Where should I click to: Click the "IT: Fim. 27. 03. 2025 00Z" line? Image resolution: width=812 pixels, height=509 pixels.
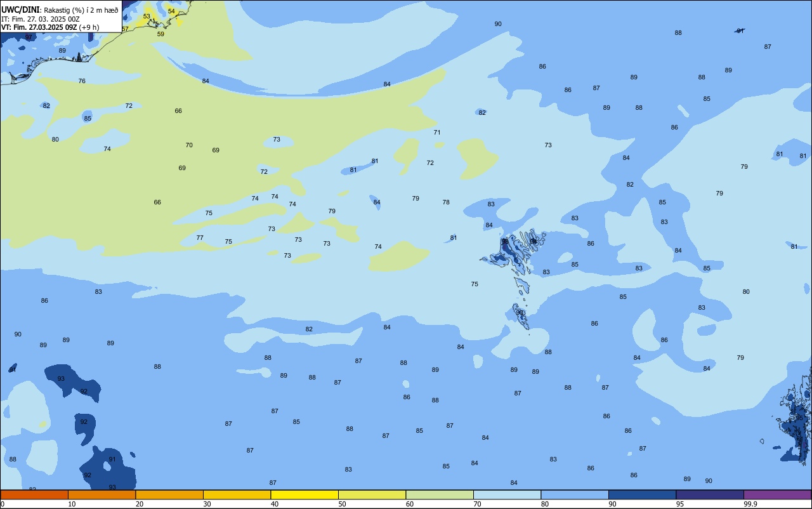tap(40, 19)
